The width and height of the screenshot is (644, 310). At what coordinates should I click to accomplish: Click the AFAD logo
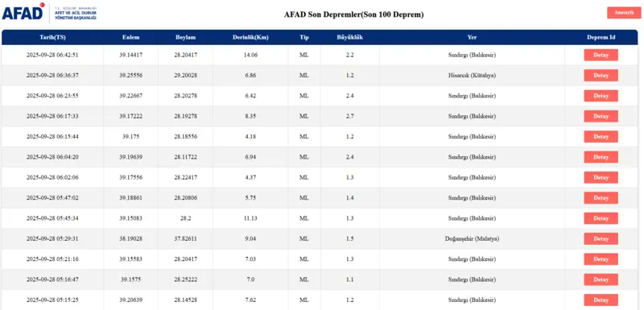point(49,13)
